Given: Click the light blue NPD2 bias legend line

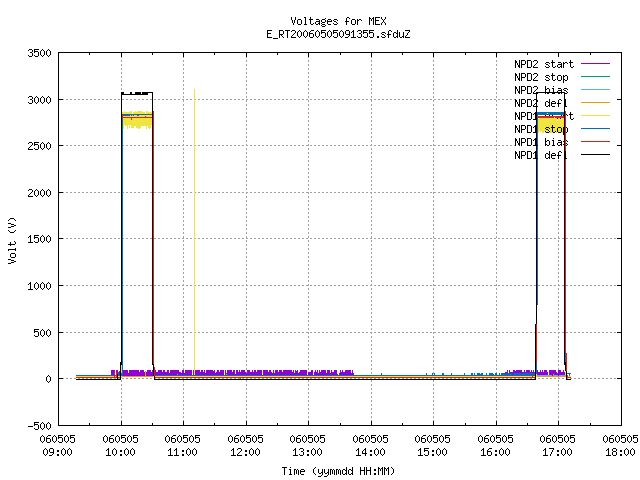Looking at the screenshot, I should pos(595,89).
